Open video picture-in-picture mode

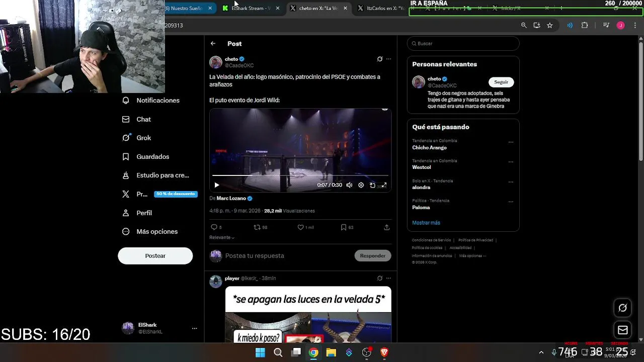tap(372, 185)
